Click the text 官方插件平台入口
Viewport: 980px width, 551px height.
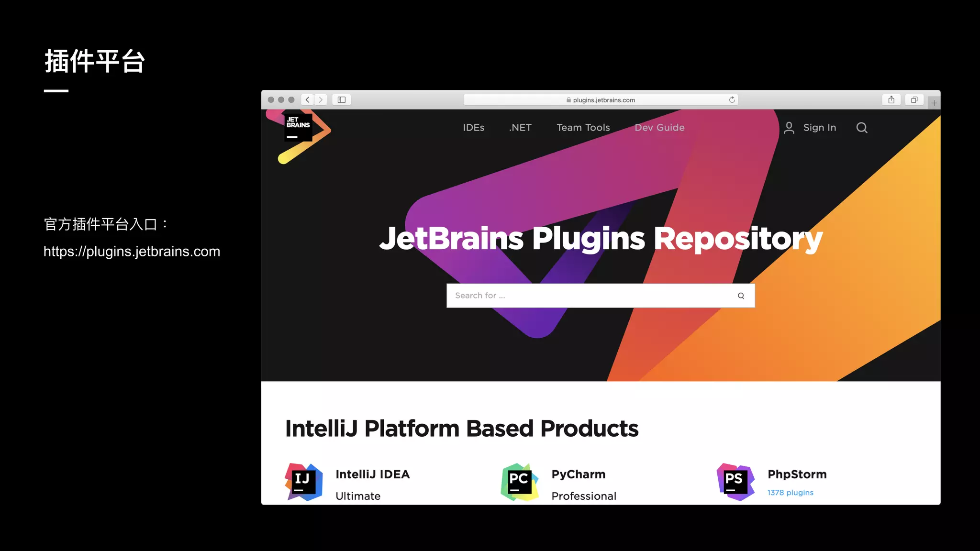click(100, 224)
